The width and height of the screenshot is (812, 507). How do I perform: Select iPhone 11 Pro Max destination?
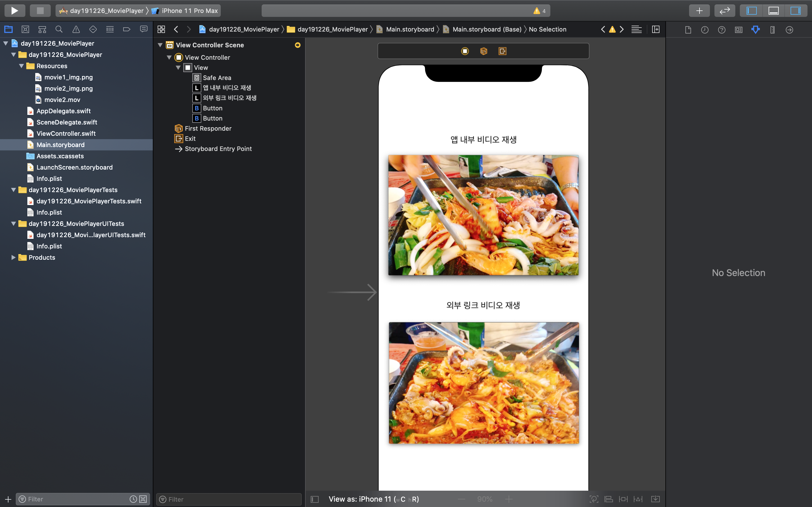pyautogui.click(x=189, y=10)
